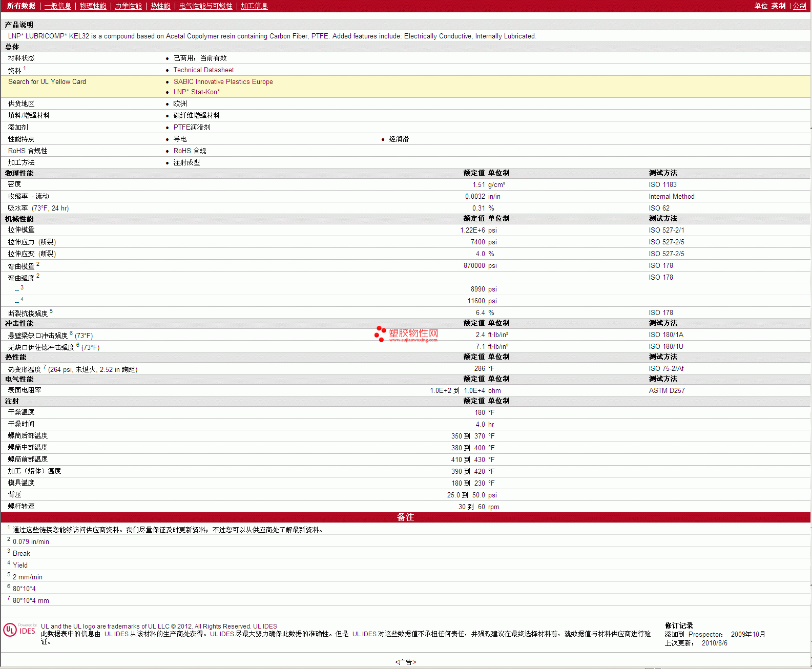Click the ISO 75-2/Af test method
812x669 pixels.
pyautogui.click(x=666, y=368)
